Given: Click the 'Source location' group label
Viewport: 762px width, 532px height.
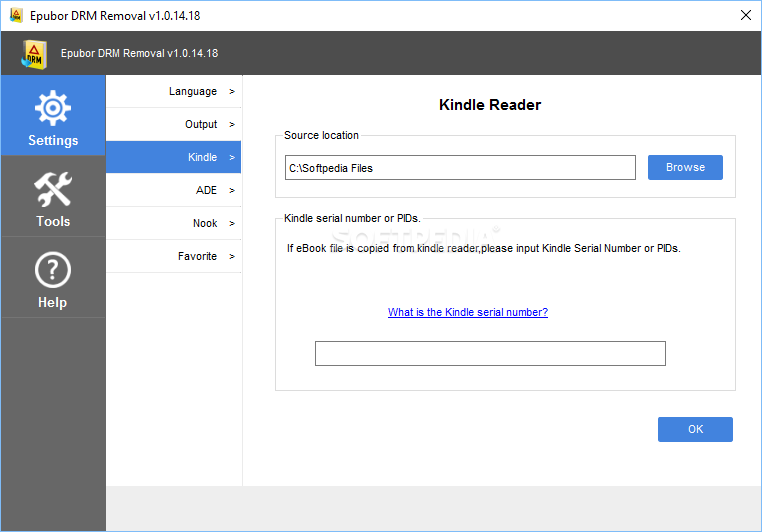Looking at the screenshot, I should tap(321, 136).
